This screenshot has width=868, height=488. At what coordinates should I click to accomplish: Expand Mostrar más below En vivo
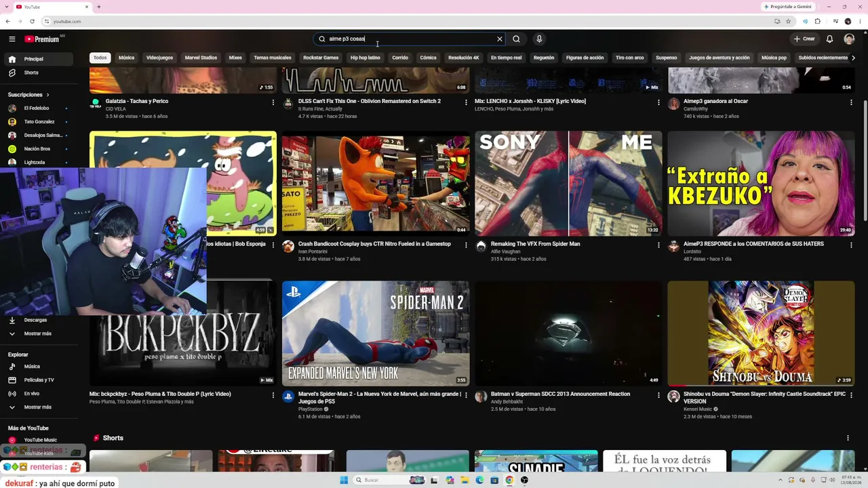[x=37, y=407]
